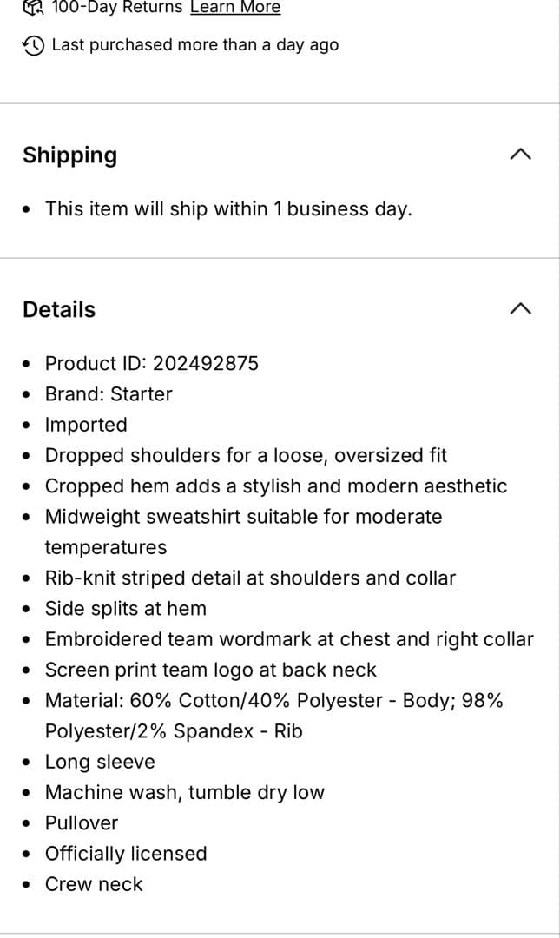Click the clock icon beside Last purchased
The height and width of the screenshot is (938, 560).
click(x=33, y=45)
